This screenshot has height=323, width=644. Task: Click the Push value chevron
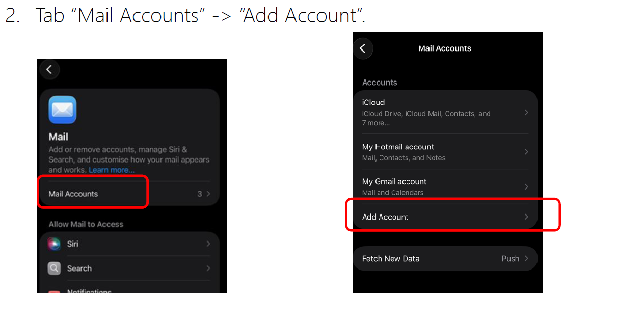point(526,259)
